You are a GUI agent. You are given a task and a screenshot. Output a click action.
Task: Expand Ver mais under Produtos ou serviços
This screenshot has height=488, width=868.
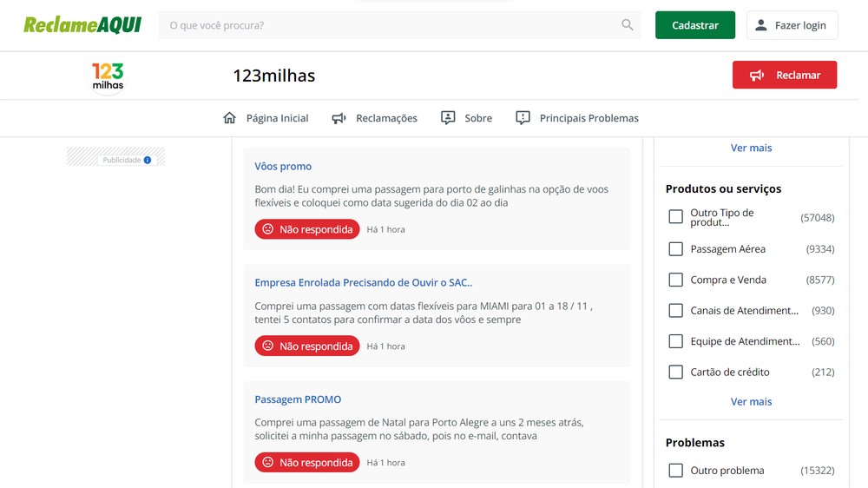pyautogui.click(x=751, y=402)
